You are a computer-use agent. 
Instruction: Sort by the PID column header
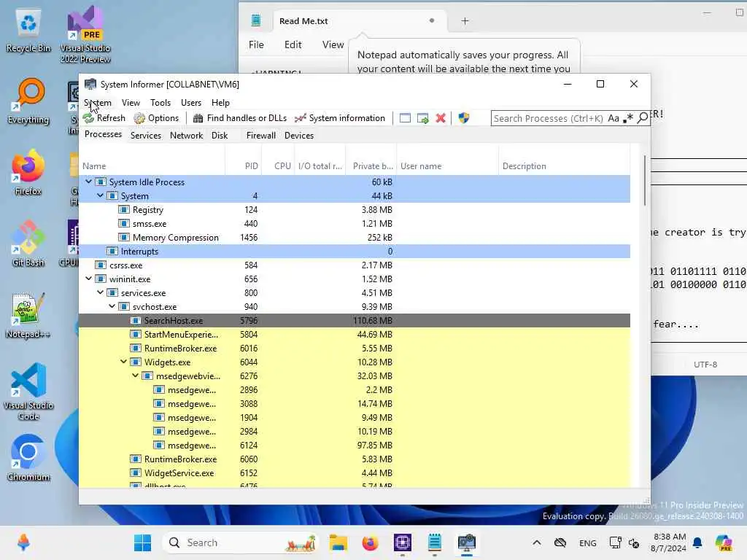tap(243, 166)
